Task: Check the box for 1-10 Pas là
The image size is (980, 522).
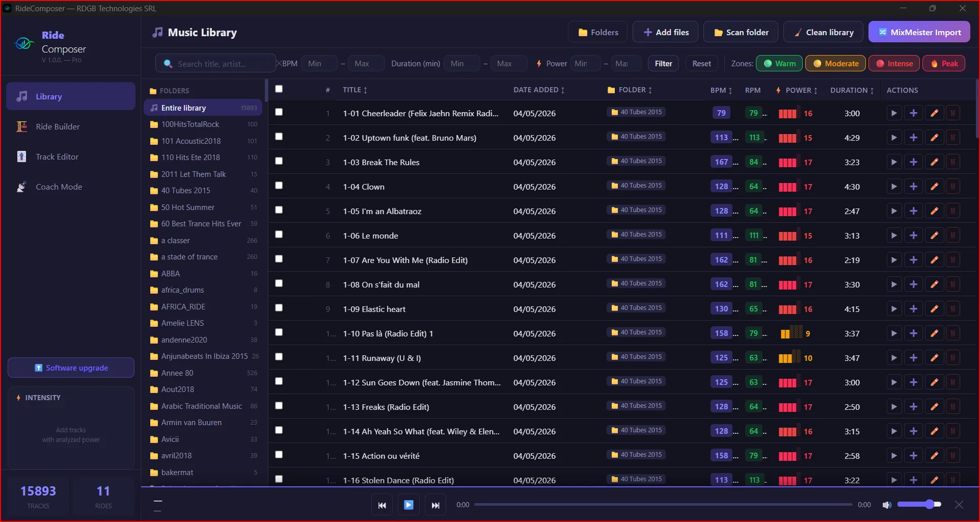Action: point(279,332)
